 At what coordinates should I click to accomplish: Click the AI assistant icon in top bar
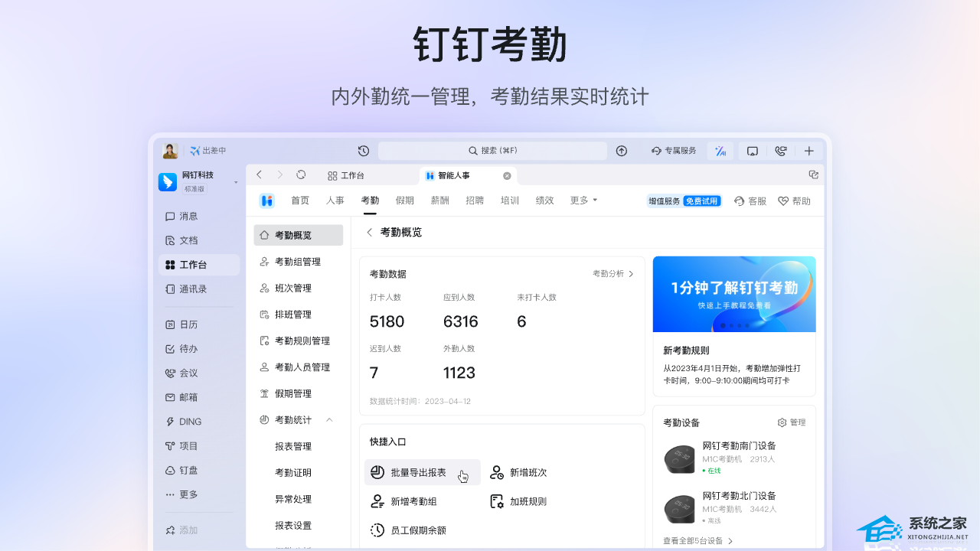[720, 152]
